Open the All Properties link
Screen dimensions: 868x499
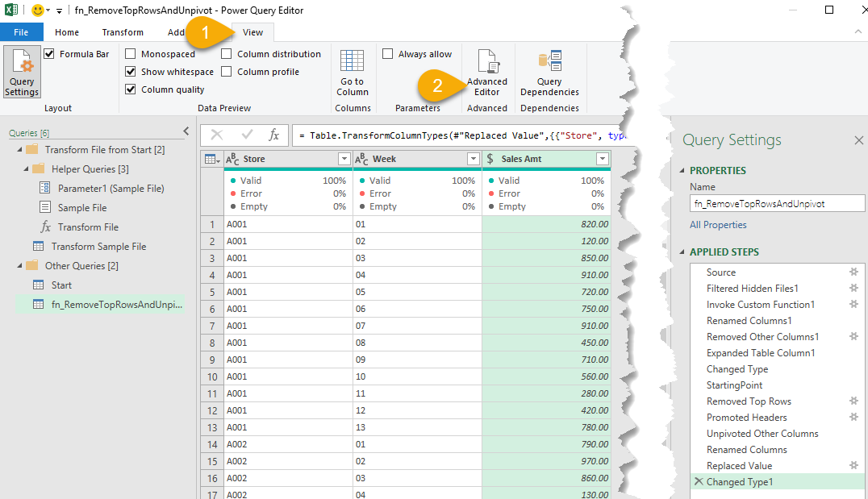[718, 225]
